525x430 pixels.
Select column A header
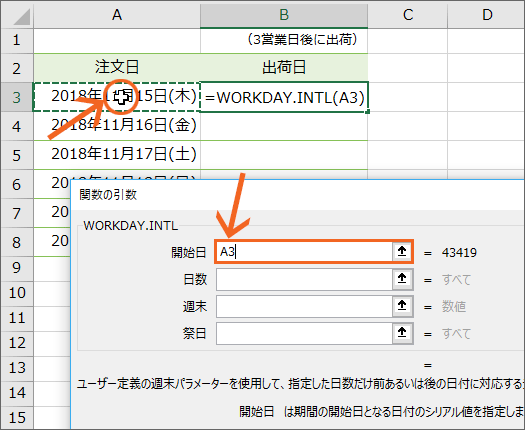pos(117,15)
